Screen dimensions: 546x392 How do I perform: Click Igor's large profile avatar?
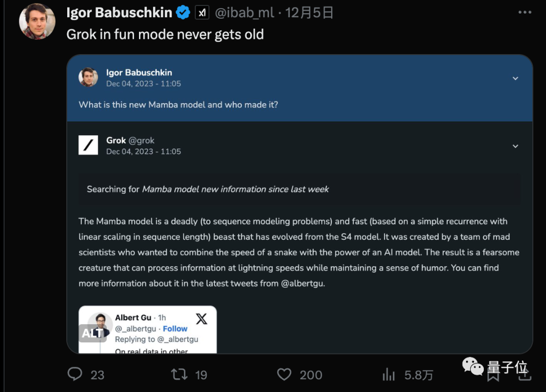click(37, 21)
